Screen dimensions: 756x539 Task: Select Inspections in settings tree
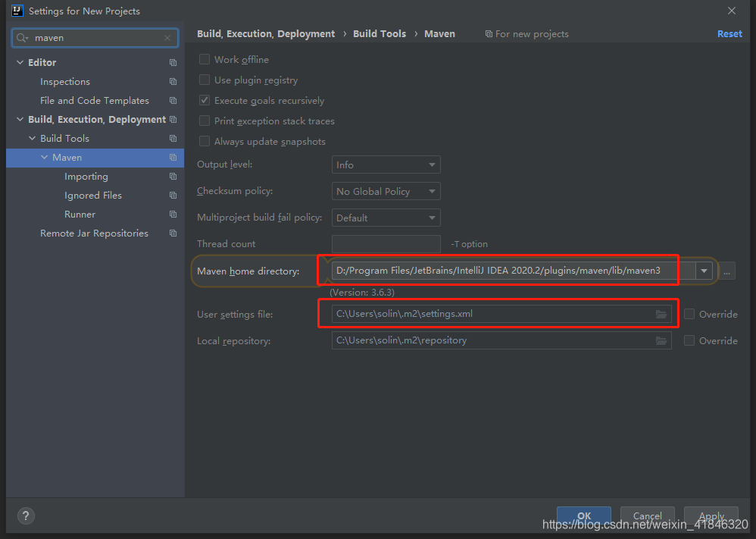click(65, 82)
